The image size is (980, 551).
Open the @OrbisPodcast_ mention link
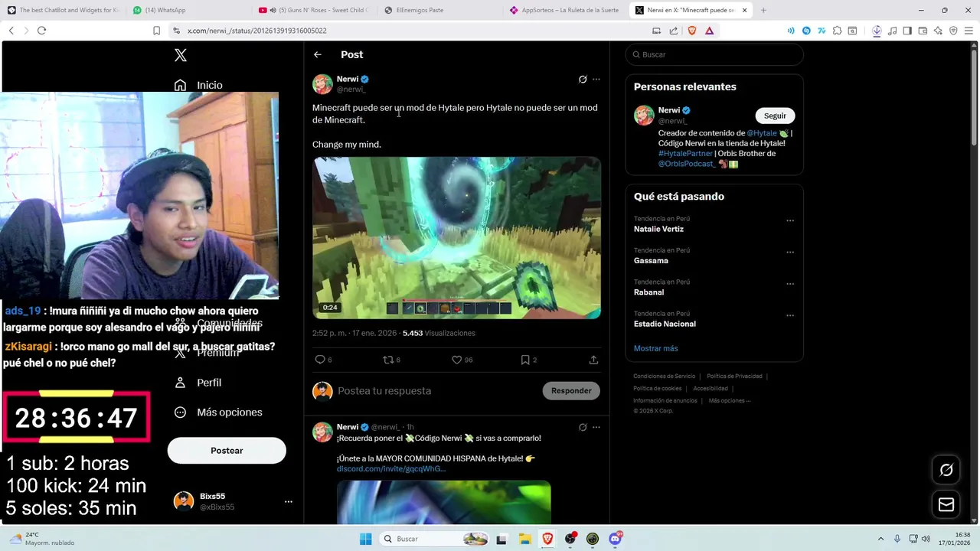pos(688,164)
